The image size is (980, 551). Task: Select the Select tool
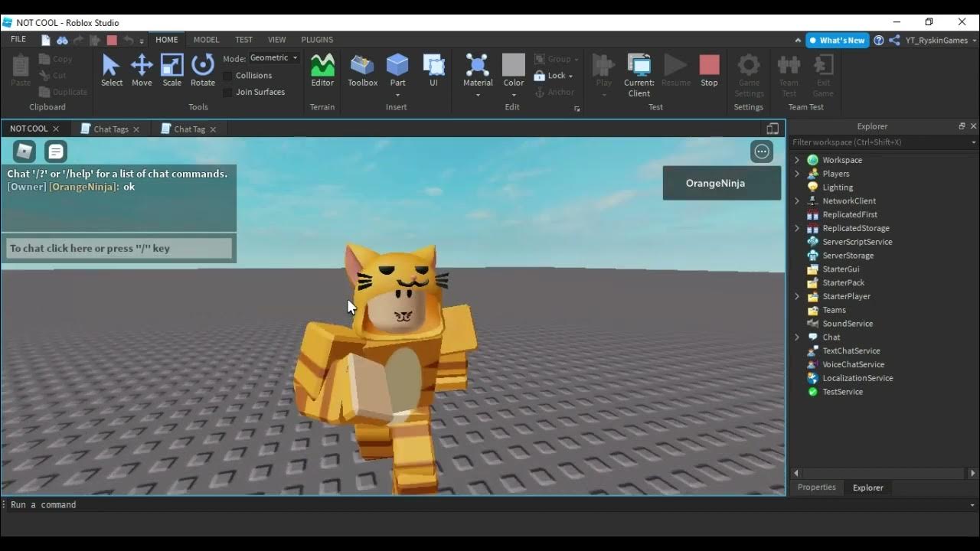[x=111, y=70]
